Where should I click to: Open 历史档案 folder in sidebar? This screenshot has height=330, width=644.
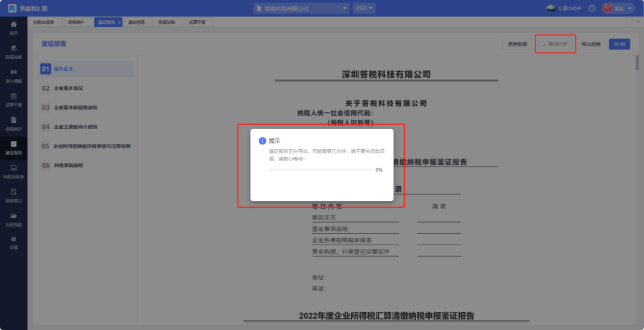pyautogui.click(x=14, y=220)
